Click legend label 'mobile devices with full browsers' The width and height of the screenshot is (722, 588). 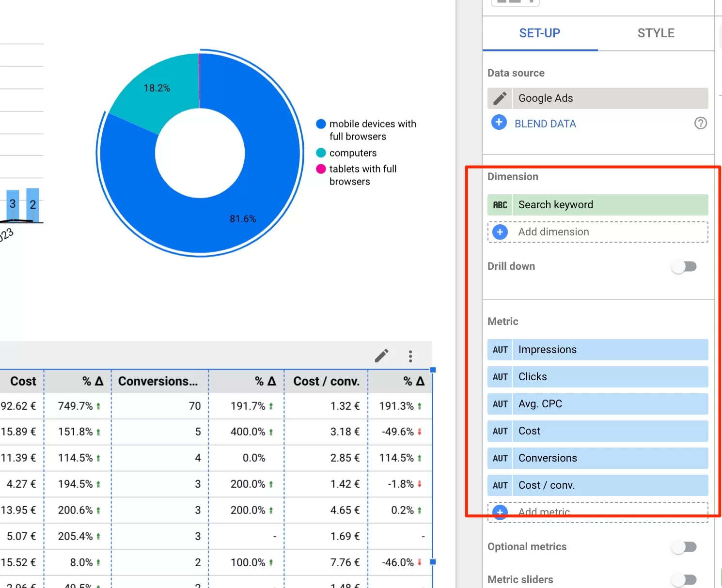373,130
